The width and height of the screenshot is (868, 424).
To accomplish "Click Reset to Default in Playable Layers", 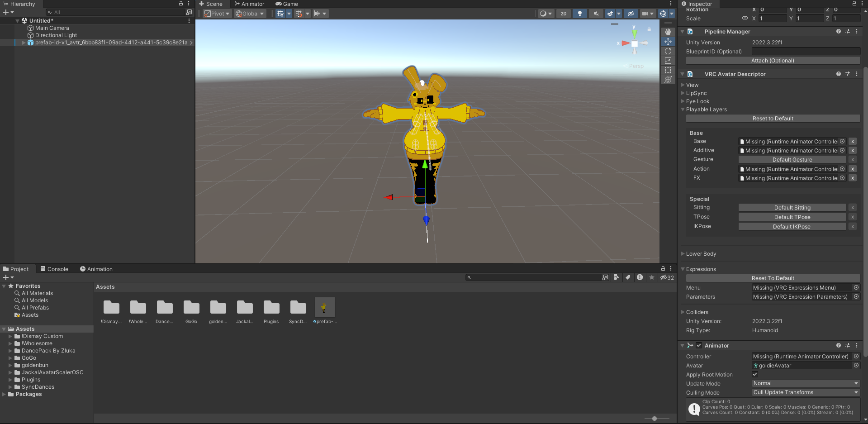I will point(773,119).
